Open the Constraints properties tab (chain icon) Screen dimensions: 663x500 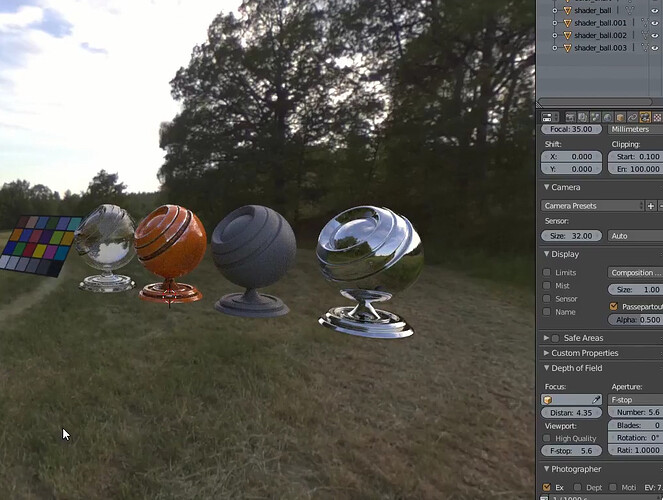633,117
